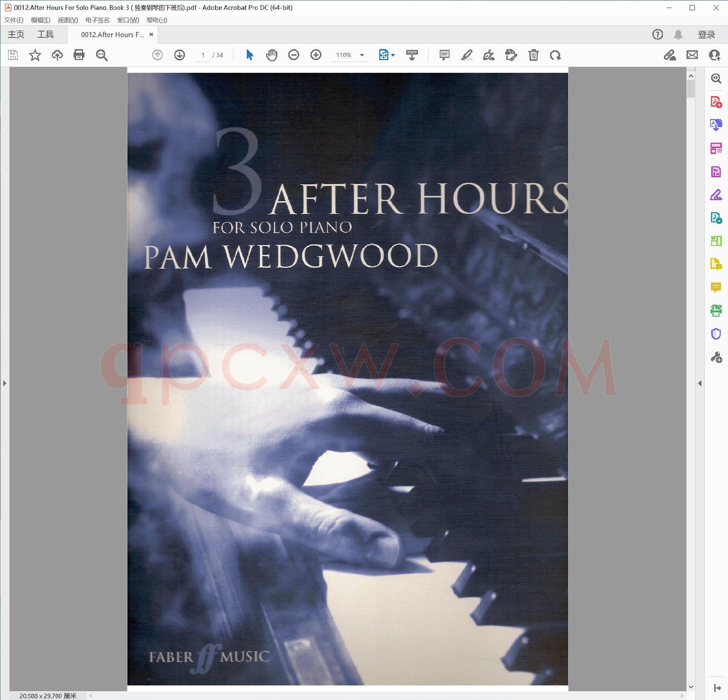Switch to the 工具 tab

[45, 35]
